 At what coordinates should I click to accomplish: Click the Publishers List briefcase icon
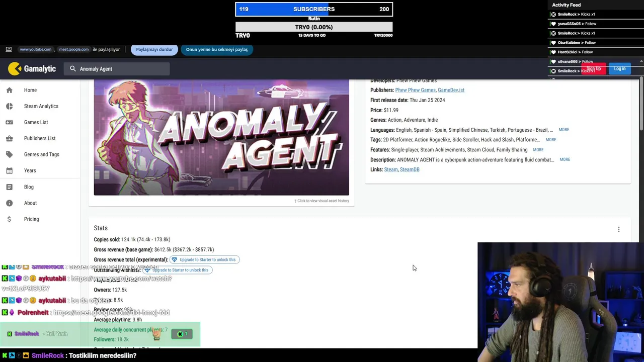pyautogui.click(x=9, y=138)
